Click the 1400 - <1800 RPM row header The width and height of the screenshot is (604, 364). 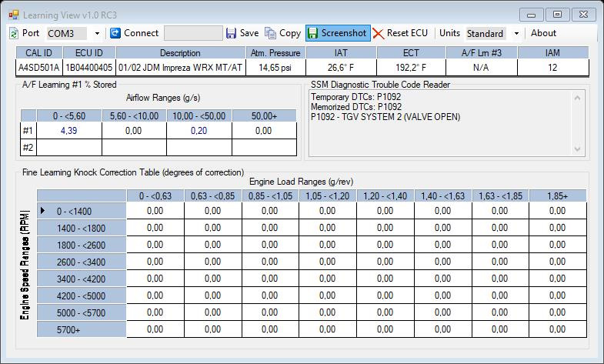click(82, 228)
